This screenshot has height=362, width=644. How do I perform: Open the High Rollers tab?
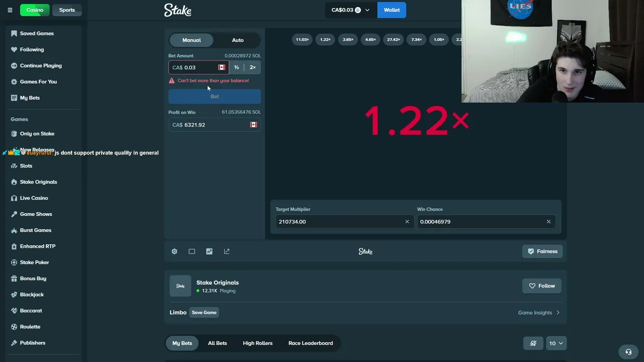point(258,343)
